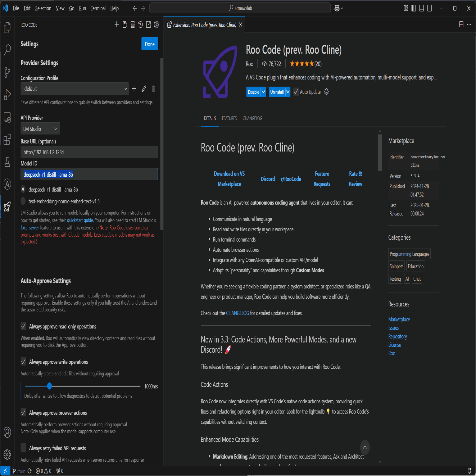Open the Terminal menu
The image size is (476, 476).
click(98, 8)
